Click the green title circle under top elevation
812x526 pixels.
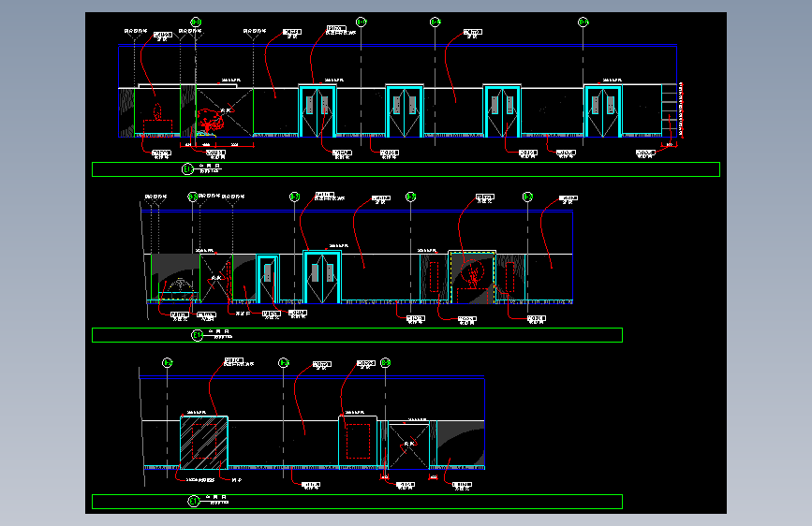[x=187, y=169]
